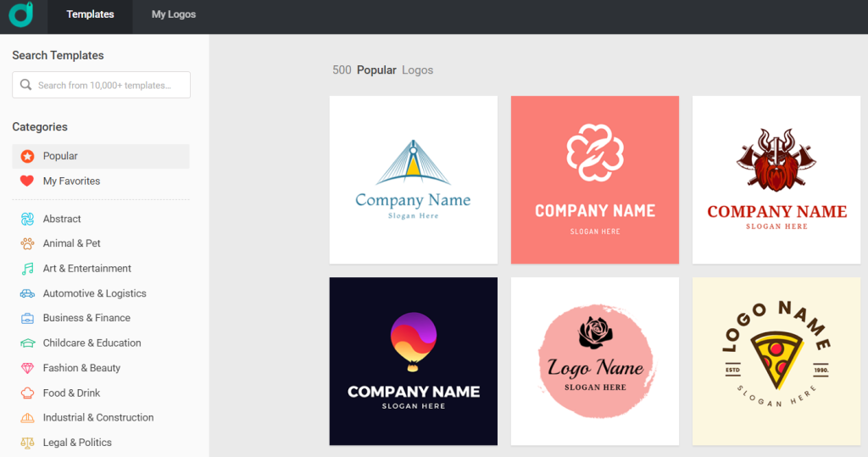Select the coral clover Company Name template
Viewport: 868px width, 457px height.
pyautogui.click(x=595, y=180)
